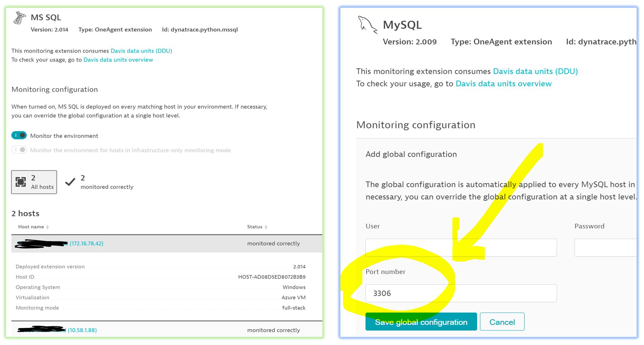The height and width of the screenshot is (345, 644).
Task: Click the Virtualization value Azure VM
Action: click(294, 298)
